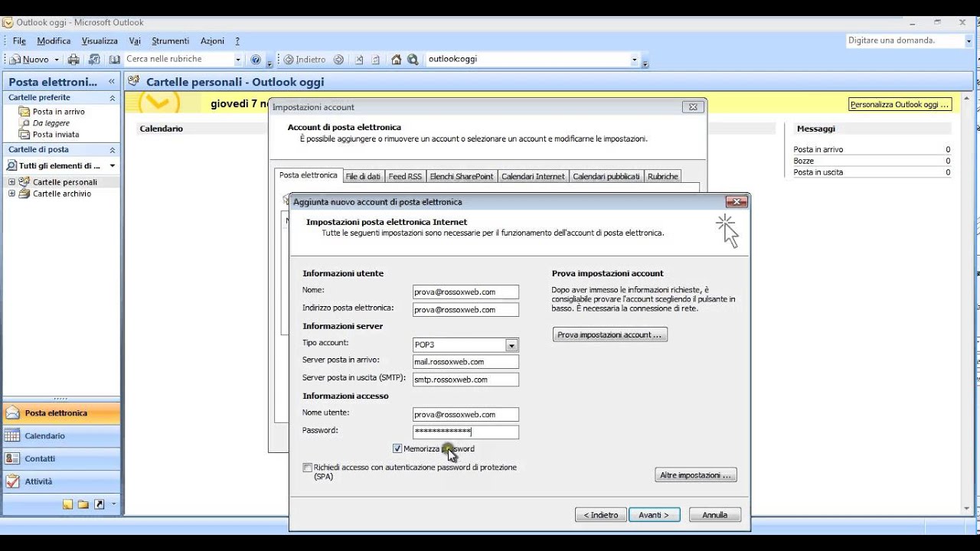Expand Cartelle personali tree node
This screenshot has height=551, width=980.
11,182
